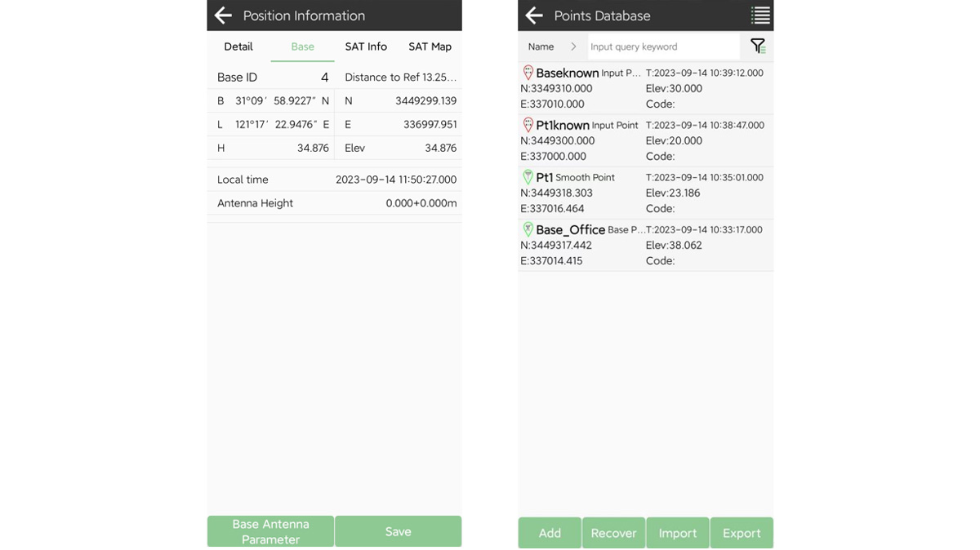Add a new point to database

[550, 533]
